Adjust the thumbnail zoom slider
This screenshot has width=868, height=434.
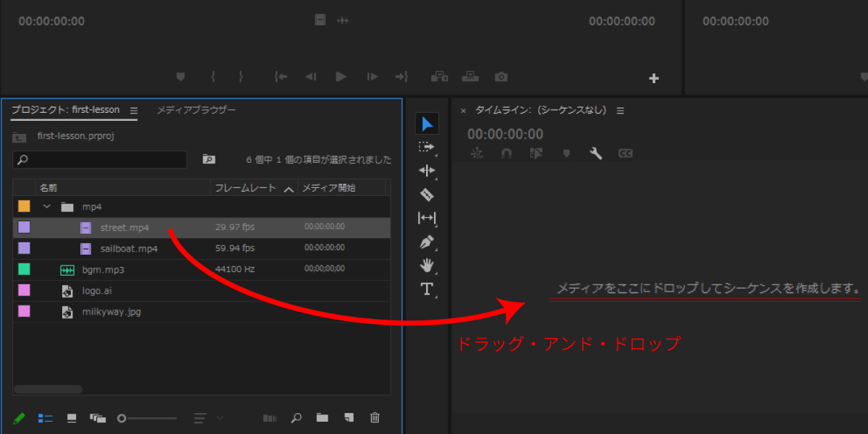click(147, 418)
